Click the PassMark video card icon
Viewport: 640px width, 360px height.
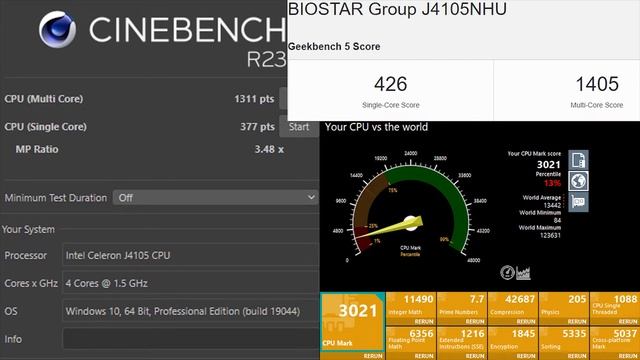578,202
